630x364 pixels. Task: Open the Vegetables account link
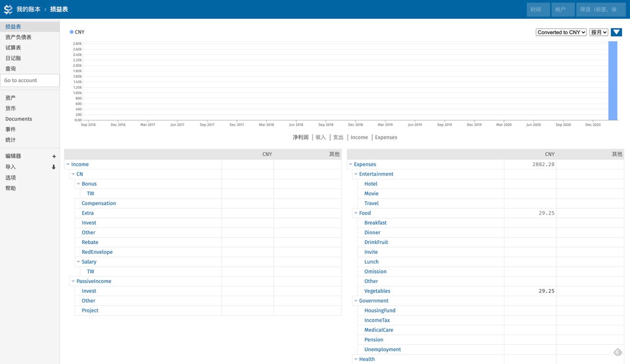point(377,291)
